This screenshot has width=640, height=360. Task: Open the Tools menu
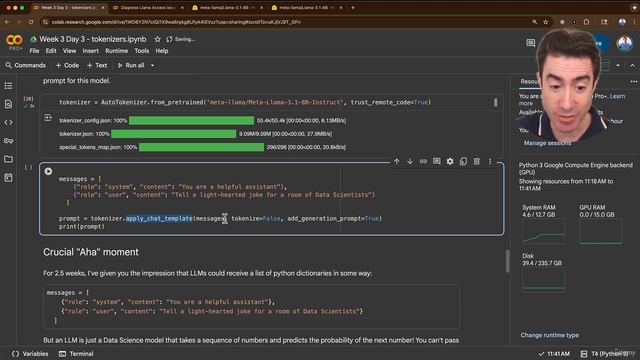[142, 51]
